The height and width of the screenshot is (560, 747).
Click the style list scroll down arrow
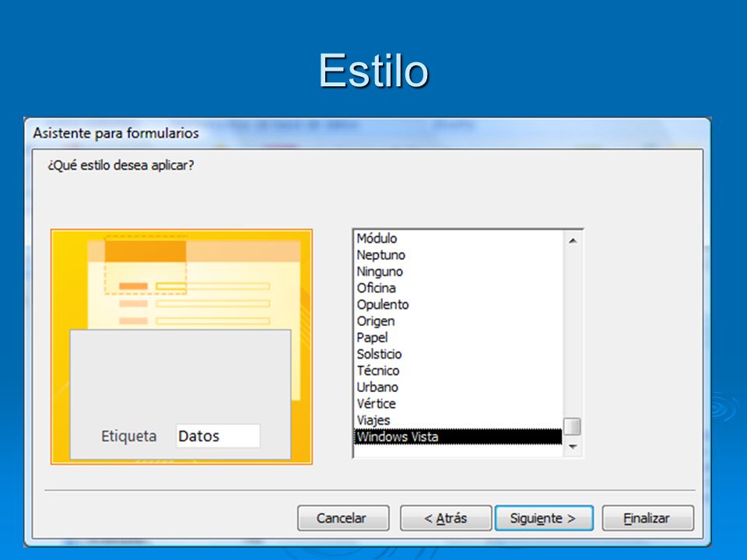tap(573, 446)
